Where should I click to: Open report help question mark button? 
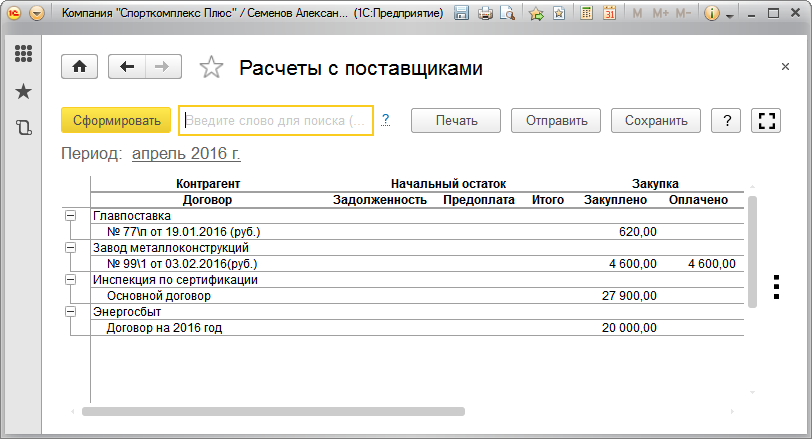point(726,121)
